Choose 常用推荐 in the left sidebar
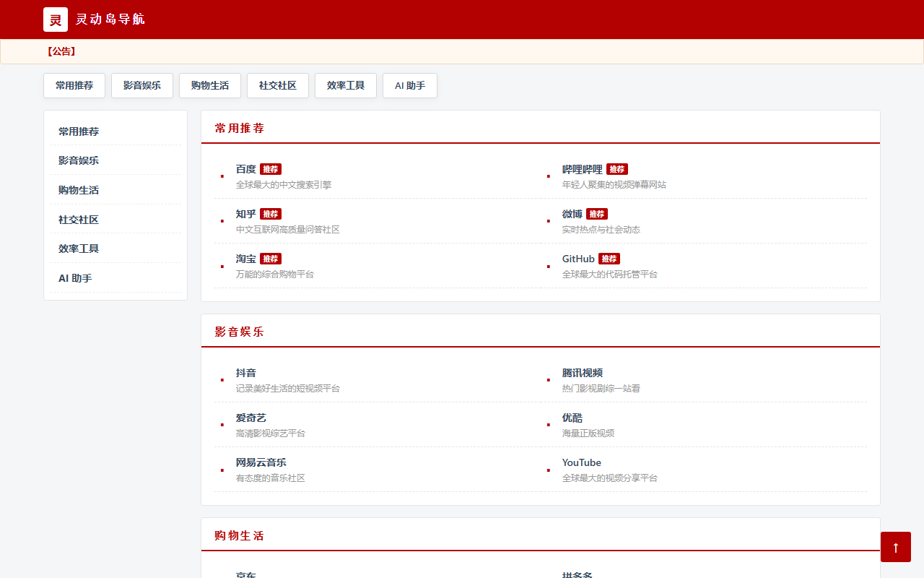The height and width of the screenshot is (578, 924). pos(115,131)
